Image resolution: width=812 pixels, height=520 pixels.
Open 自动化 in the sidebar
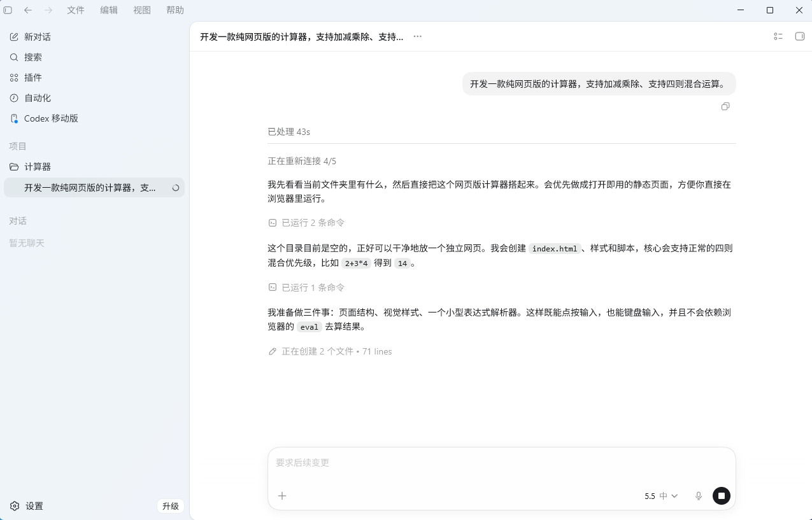[94, 98]
